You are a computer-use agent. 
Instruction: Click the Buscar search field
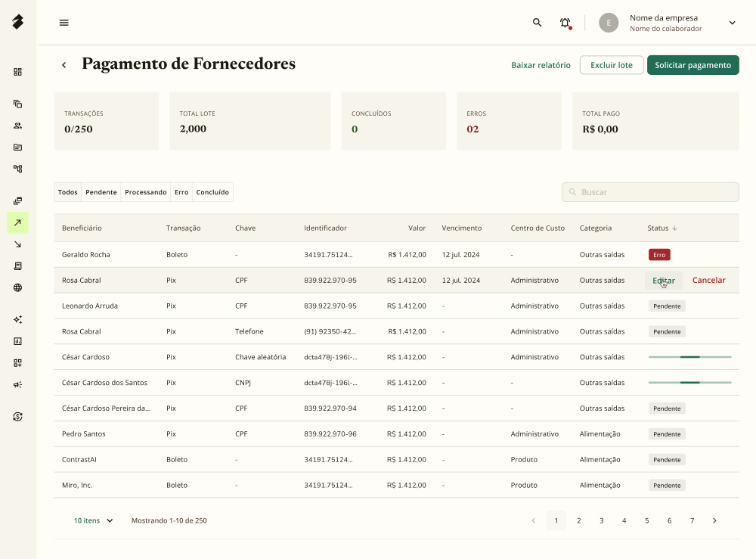(650, 192)
